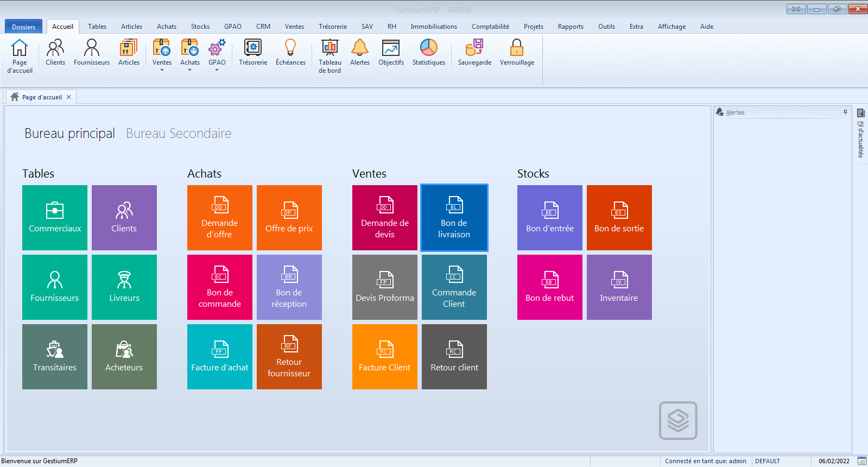Screen dimensions: 868x467
Task: Open the Facture d'achat tile
Action: (220, 357)
